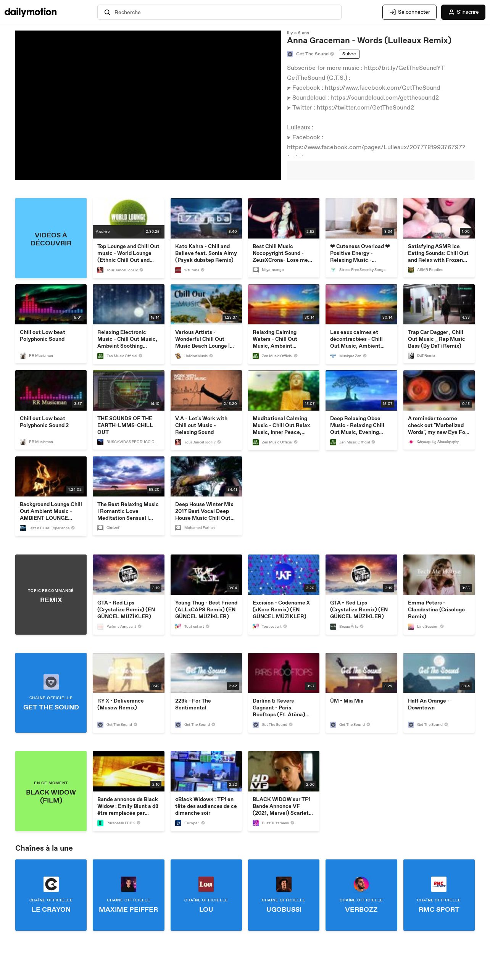Screen dimensions: 490x980
Task: Click the DaTiRemix channel avatar
Action: (x=411, y=356)
